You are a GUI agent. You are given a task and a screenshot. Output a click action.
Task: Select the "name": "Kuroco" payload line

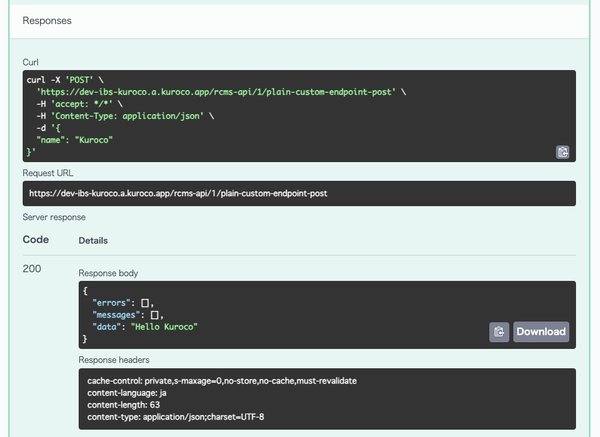coord(75,140)
